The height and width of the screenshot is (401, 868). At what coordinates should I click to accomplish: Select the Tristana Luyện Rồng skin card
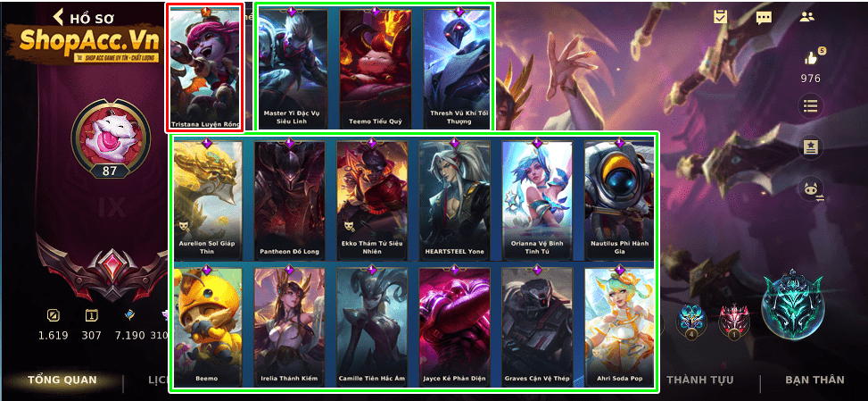coord(205,69)
